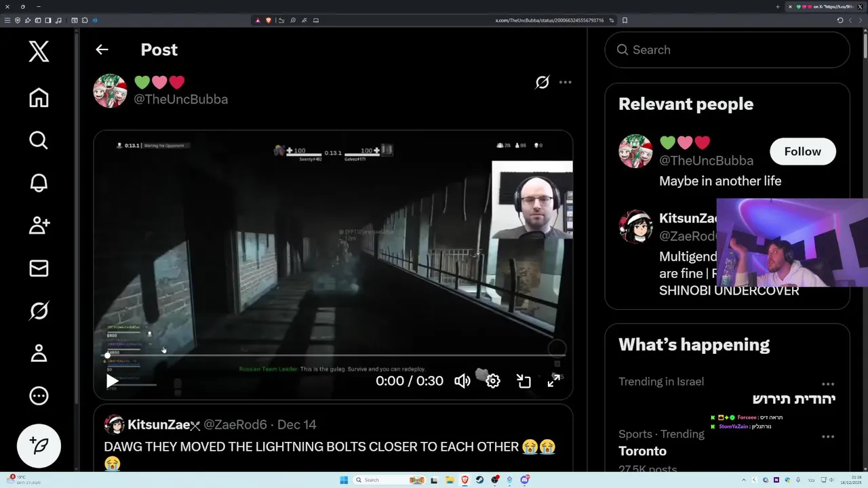Open Explore search in X sidebar
Screen dimensions: 868x488
point(39,140)
